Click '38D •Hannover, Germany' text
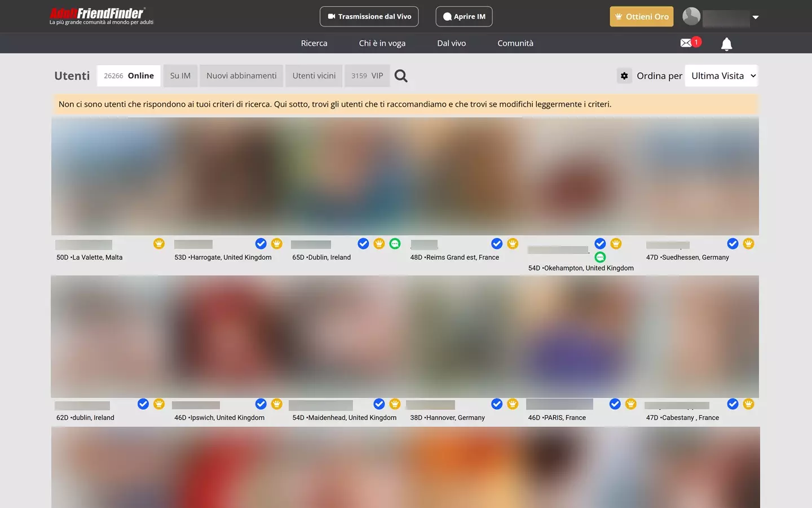 [447, 418]
